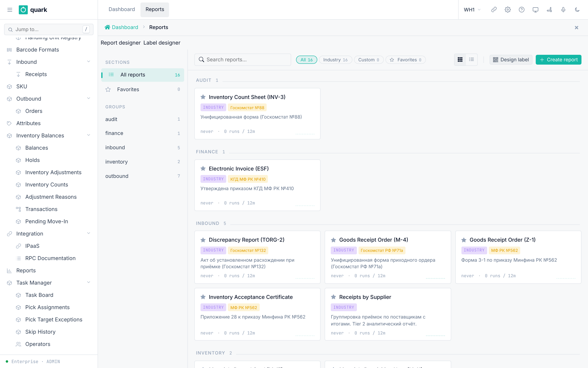Star the Goods Receipt Order (Z-1) card
Image resolution: width=588 pixels, height=368 pixels.
pos(464,240)
